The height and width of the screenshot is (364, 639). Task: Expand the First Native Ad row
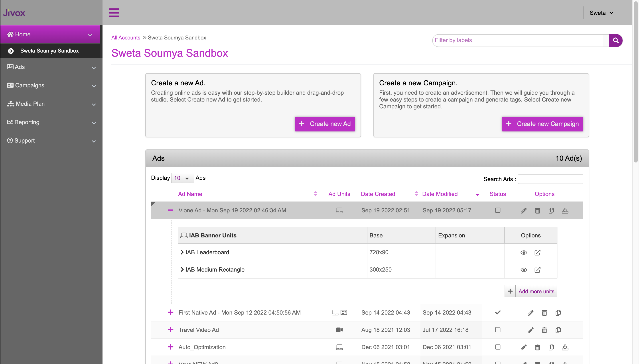pos(170,312)
